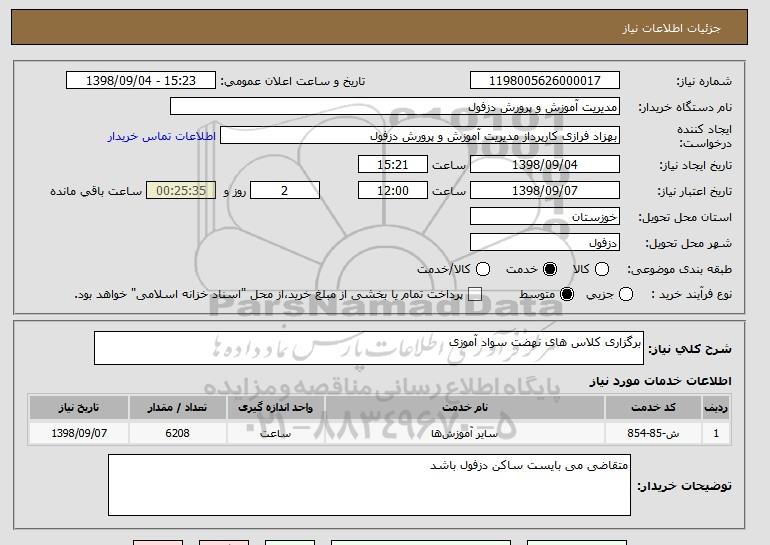Viewport: 770px width, 545px height.
Task: Select the خدمت radio button
Action: 550,269
